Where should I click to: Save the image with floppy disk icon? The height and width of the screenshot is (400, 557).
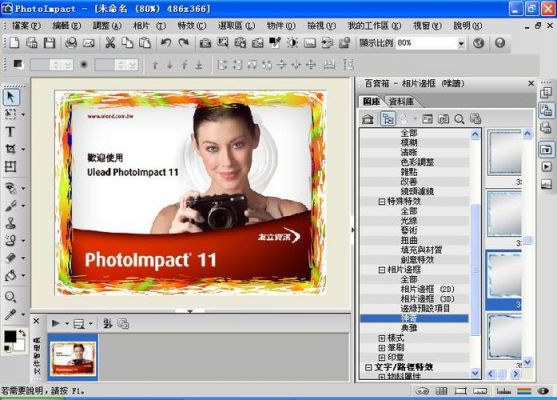[49, 43]
